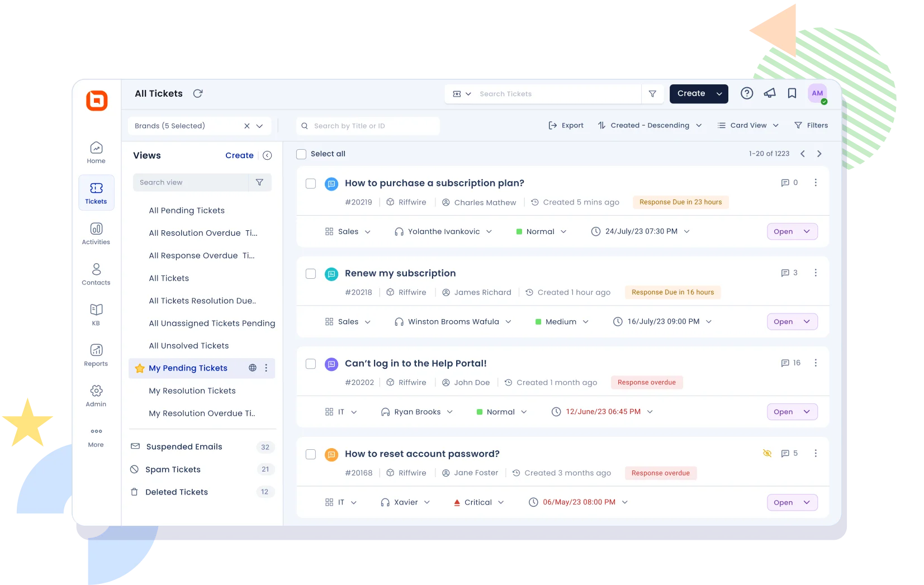Open Contacts from the sidebar

click(96, 274)
